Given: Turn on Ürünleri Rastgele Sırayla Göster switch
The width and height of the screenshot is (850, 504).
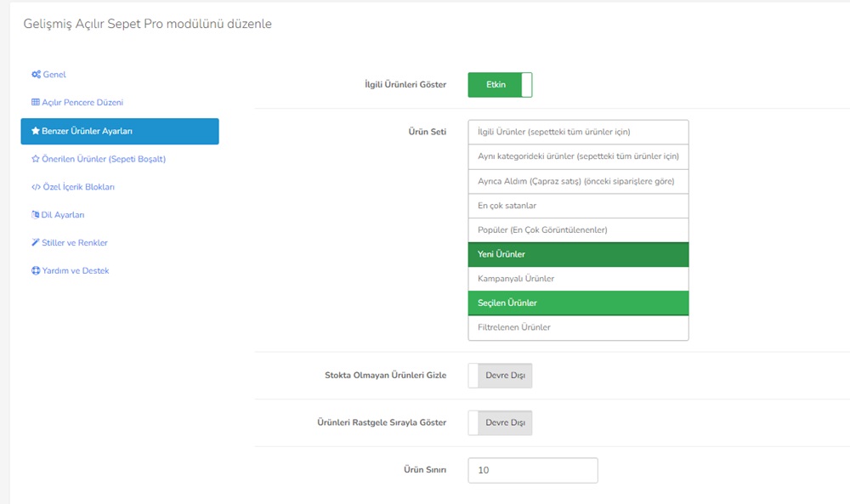Looking at the screenshot, I should [500, 422].
